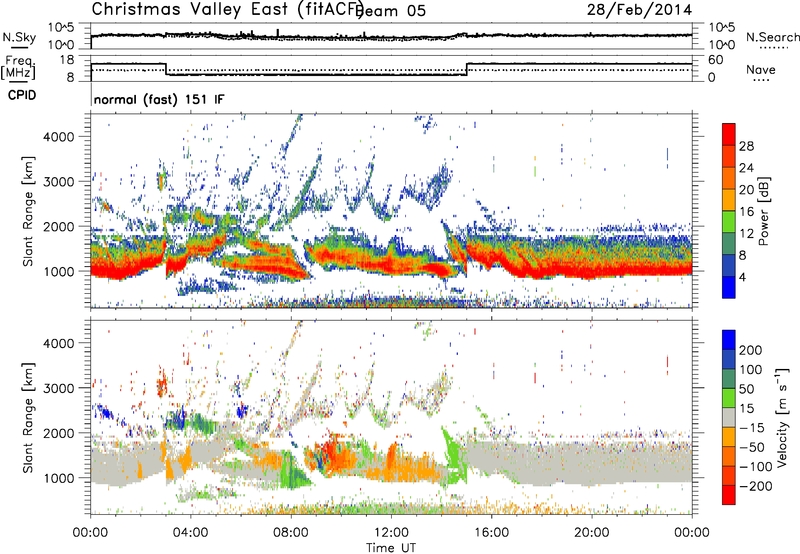The width and height of the screenshot is (800, 554).
Task: Click the date '28/Feb/2014'
Action: (x=639, y=10)
